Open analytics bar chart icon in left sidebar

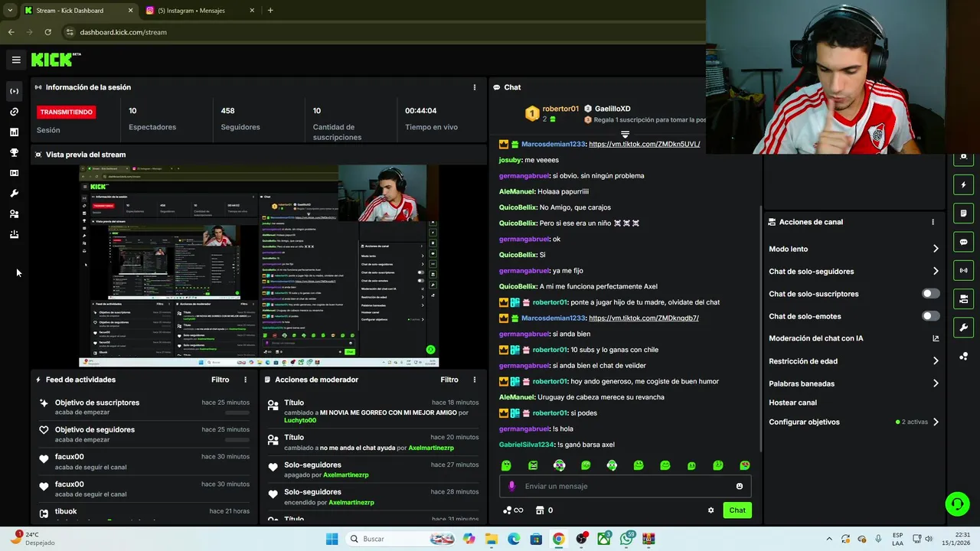point(14,132)
